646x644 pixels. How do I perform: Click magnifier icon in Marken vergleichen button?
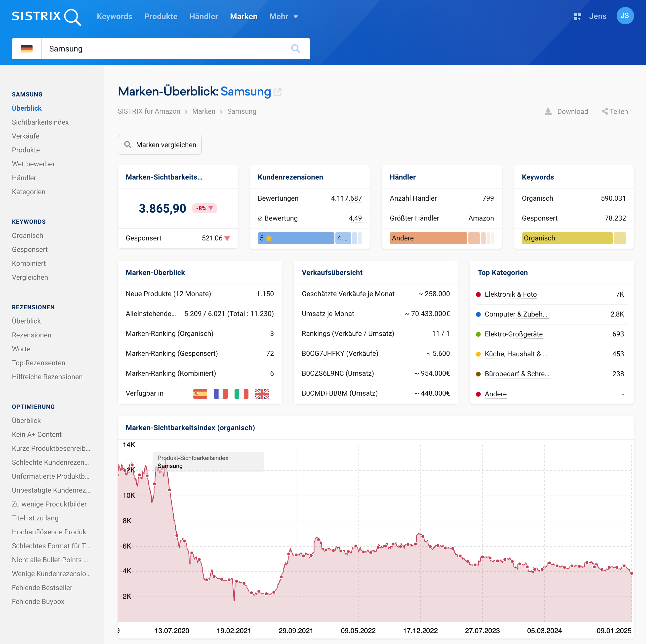128,144
